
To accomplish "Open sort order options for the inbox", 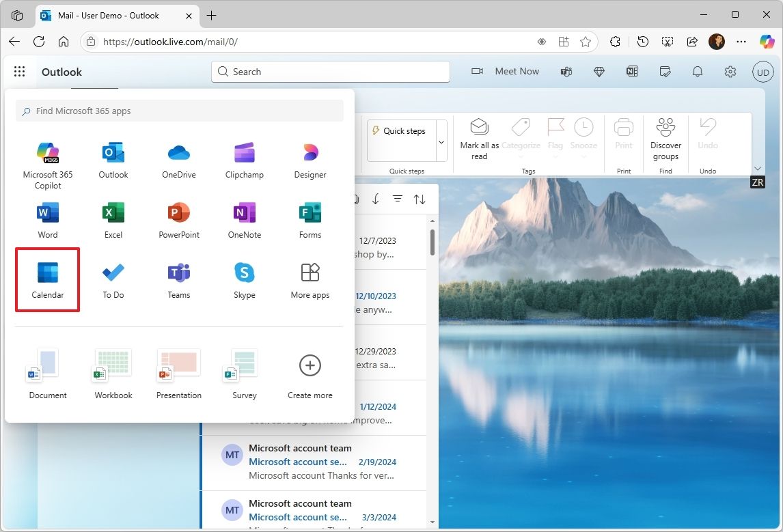I will pos(419,199).
